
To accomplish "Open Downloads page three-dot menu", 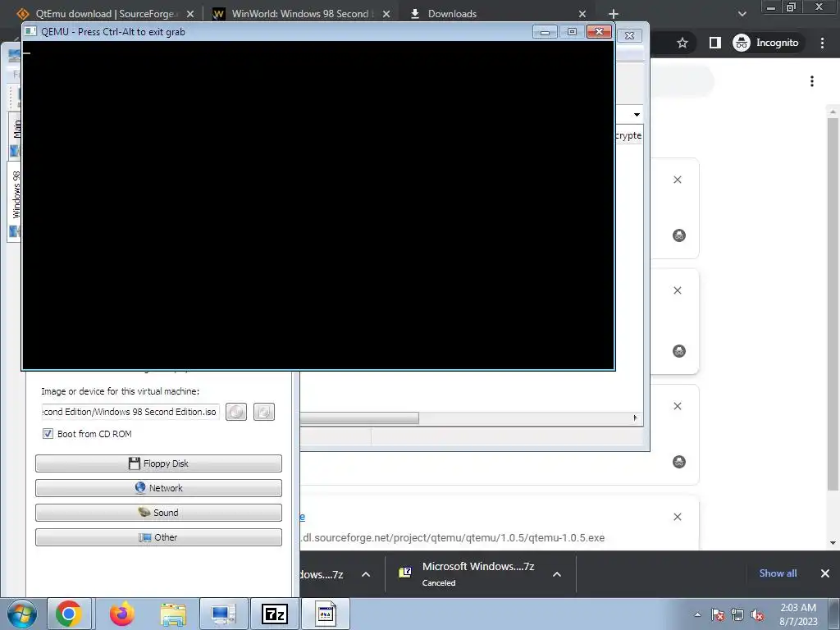I will coord(812,81).
